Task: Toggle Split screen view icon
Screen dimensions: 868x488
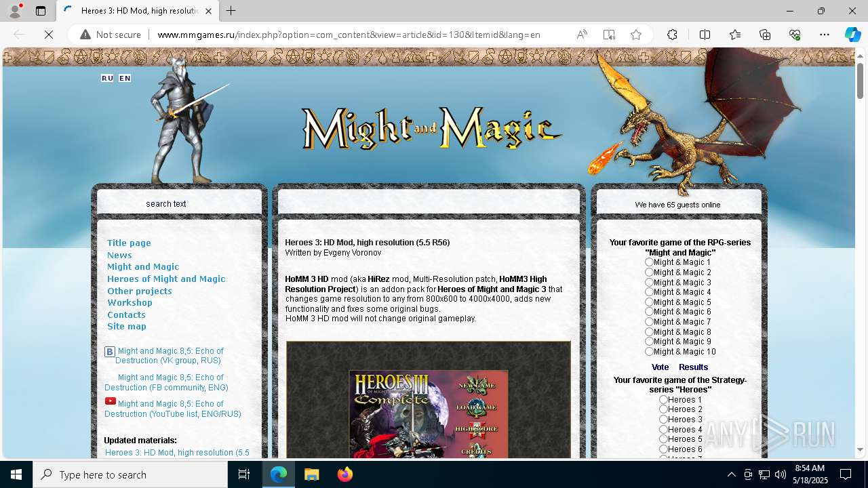Action: pyautogui.click(x=705, y=35)
